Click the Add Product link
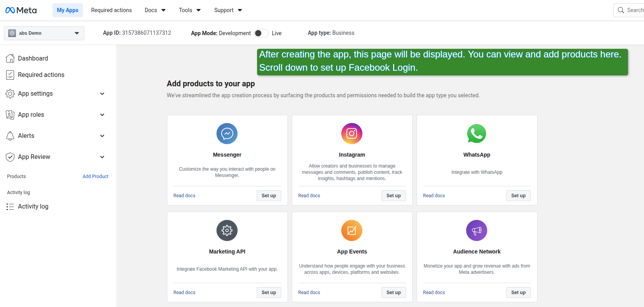 point(96,177)
